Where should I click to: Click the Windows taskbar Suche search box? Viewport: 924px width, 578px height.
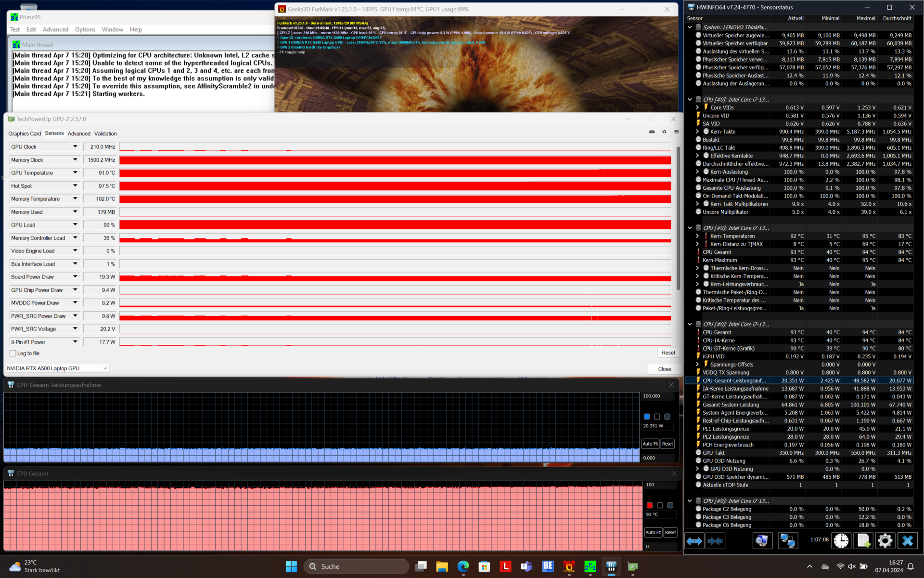pos(356,566)
